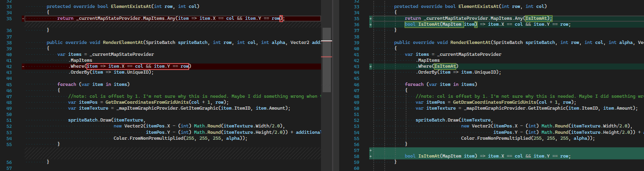Click the lower red change marker on overview ruler
Image resolution: width=644 pixels, height=171 pixels.
click(327, 57)
